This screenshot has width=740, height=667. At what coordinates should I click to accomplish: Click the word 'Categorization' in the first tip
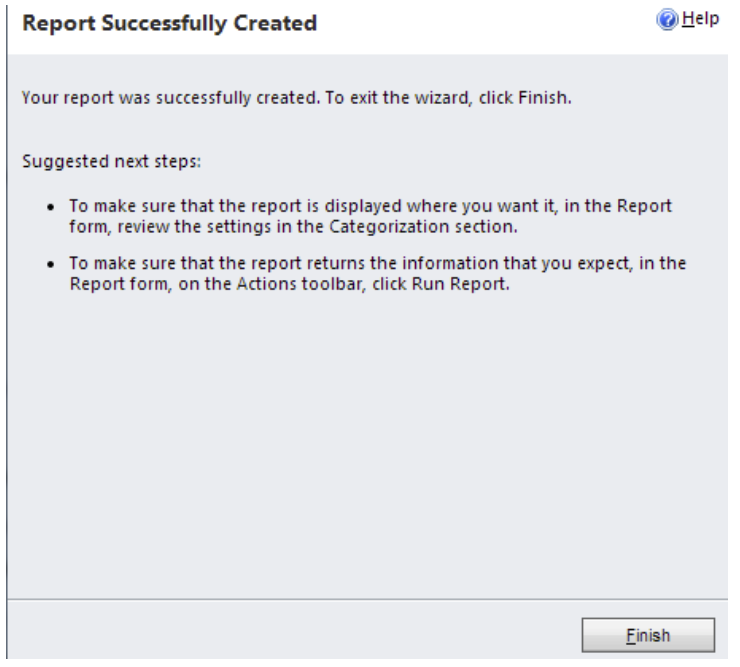click(x=389, y=227)
